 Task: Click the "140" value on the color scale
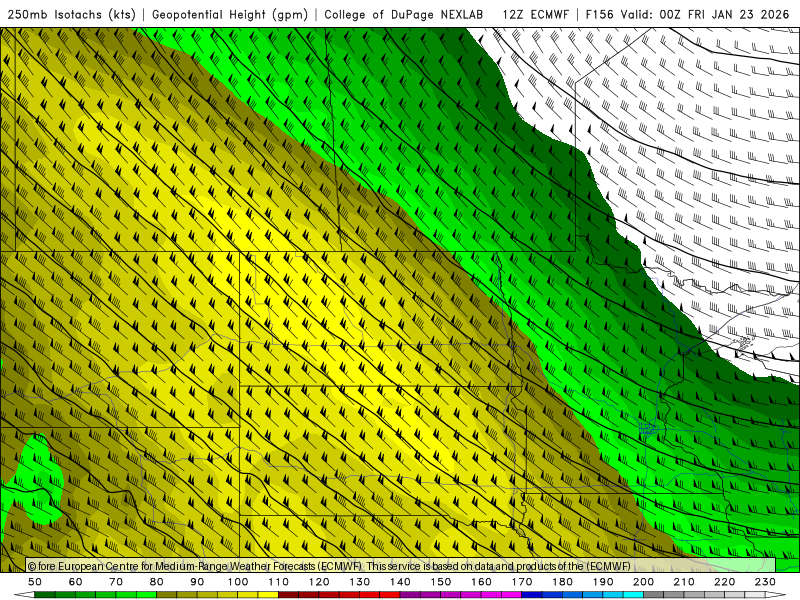click(x=400, y=582)
